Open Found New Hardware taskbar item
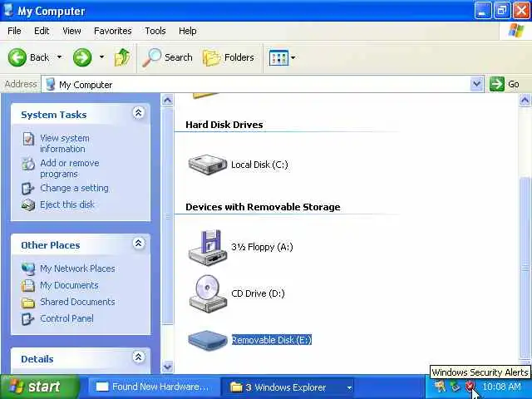532x399 pixels. pyautogui.click(x=152, y=387)
